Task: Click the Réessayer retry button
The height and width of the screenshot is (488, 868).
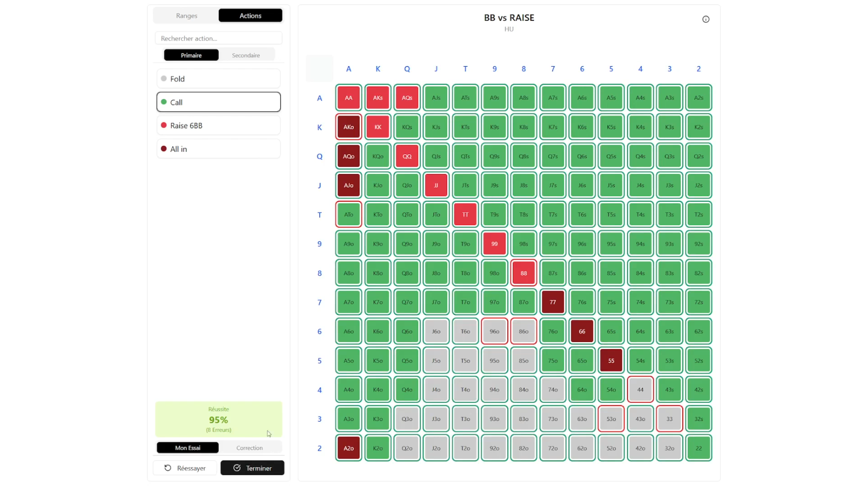Action: (x=185, y=468)
